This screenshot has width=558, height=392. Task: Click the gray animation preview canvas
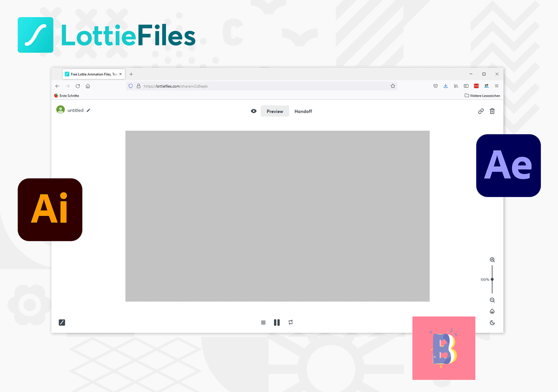[278, 216]
